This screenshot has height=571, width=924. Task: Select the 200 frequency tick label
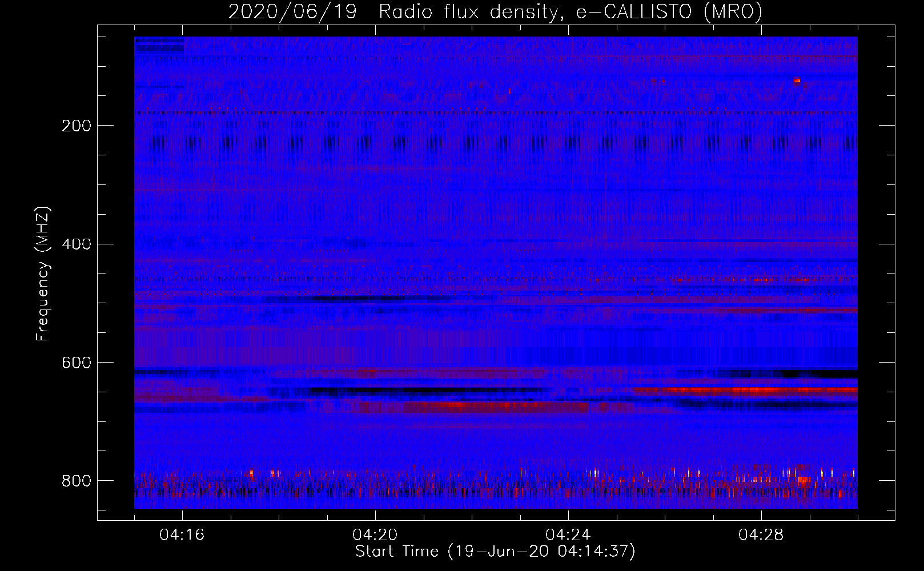coord(76,126)
